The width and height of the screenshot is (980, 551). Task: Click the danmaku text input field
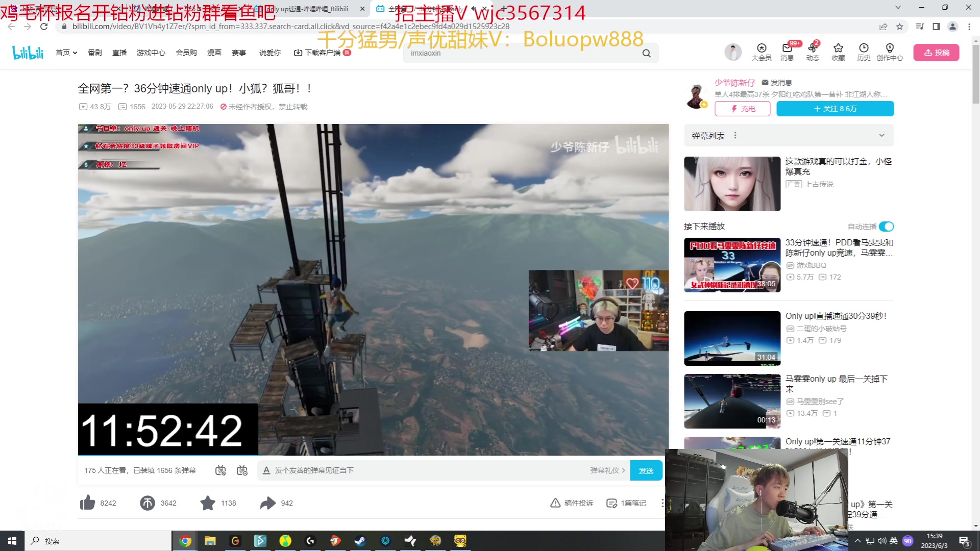coord(429,470)
